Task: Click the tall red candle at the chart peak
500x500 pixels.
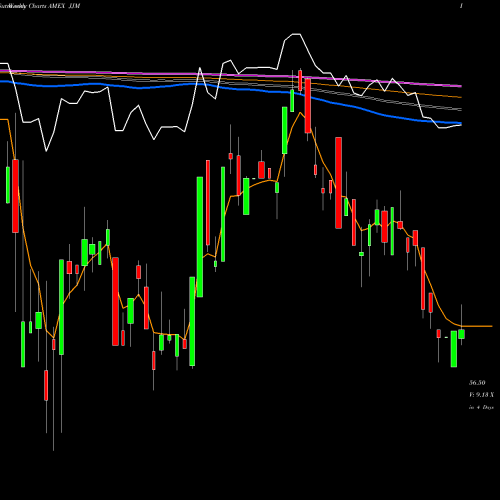Action: (x=308, y=106)
